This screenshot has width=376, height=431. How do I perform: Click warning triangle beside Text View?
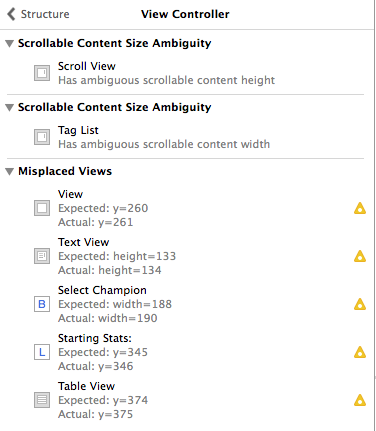360,256
